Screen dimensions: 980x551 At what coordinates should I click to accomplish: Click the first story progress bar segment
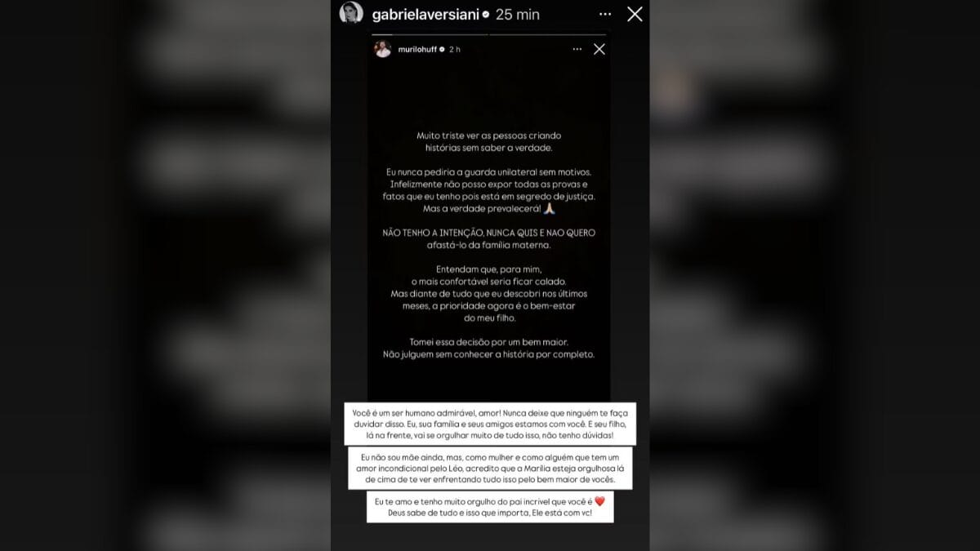[427, 34]
